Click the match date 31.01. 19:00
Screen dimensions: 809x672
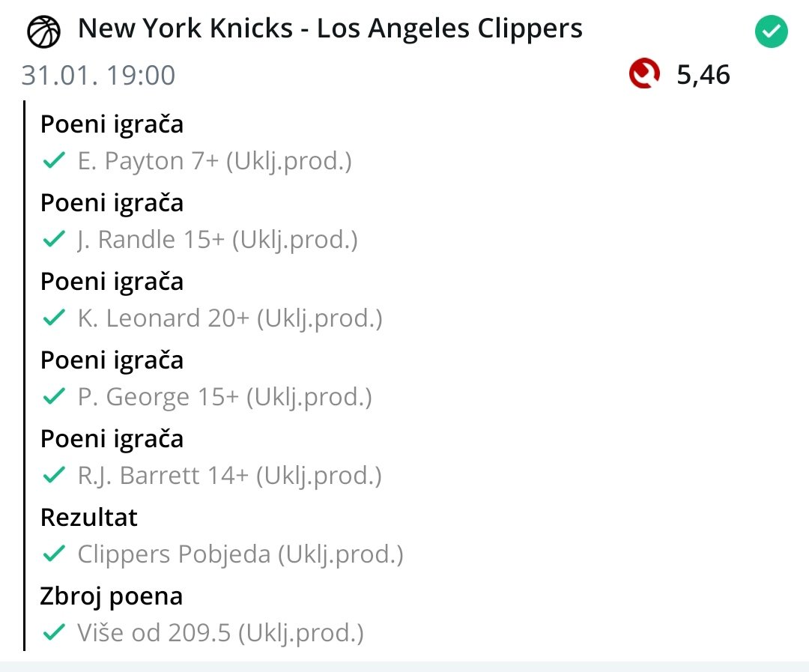coord(98,75)
